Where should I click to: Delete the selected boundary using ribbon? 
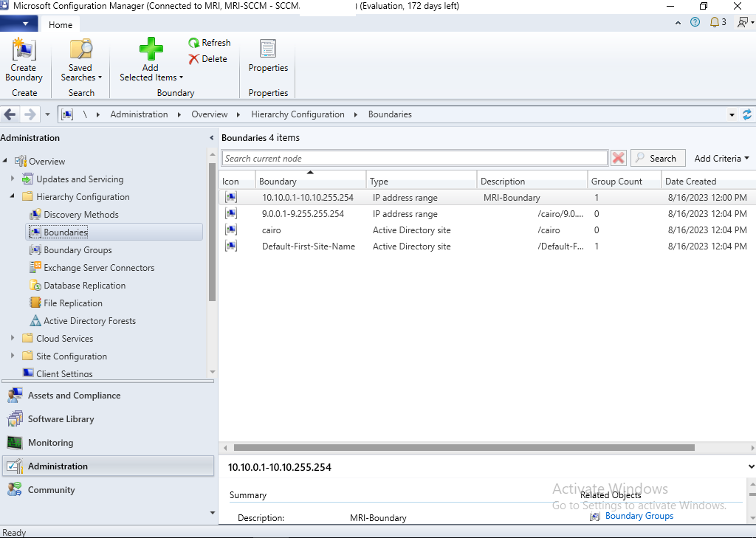pyautogui.click(x=207, y=59)
